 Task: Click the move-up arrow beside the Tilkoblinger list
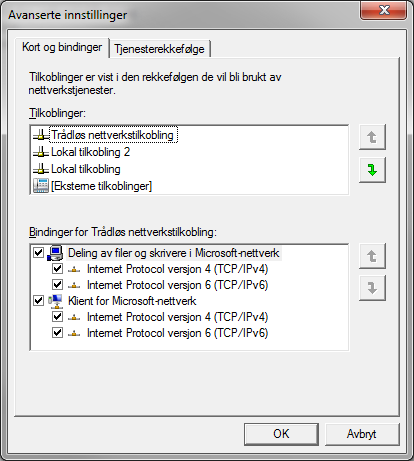(372, 137)
